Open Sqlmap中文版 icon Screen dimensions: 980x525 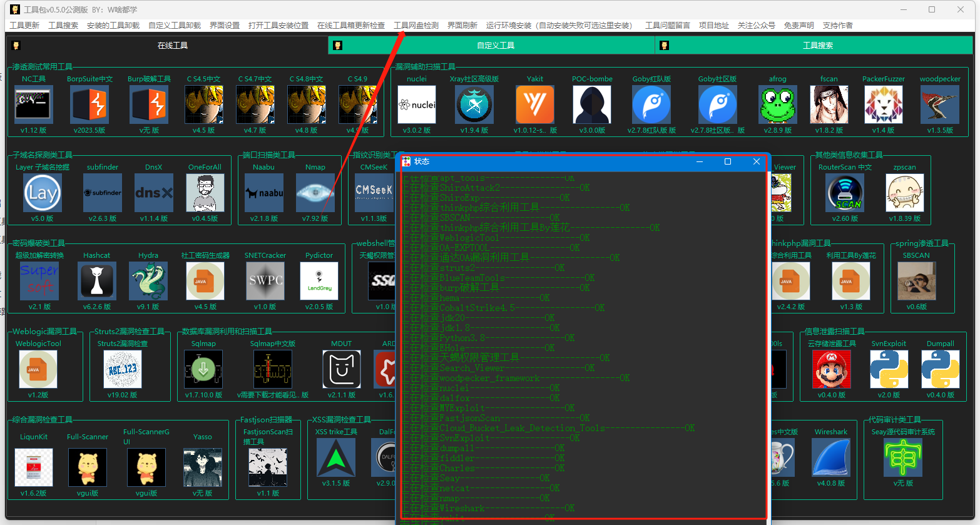point(273,369)
